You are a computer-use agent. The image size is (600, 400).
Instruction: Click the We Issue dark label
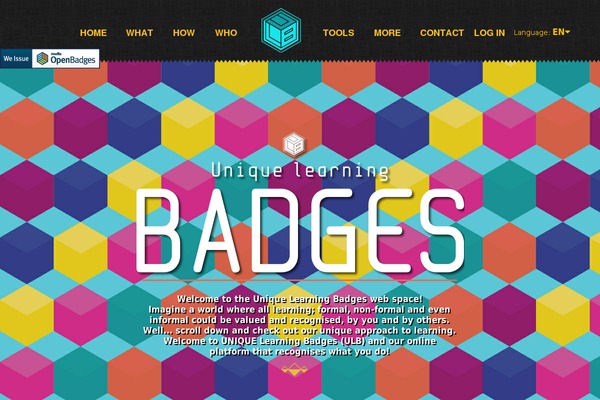[16, 59]
